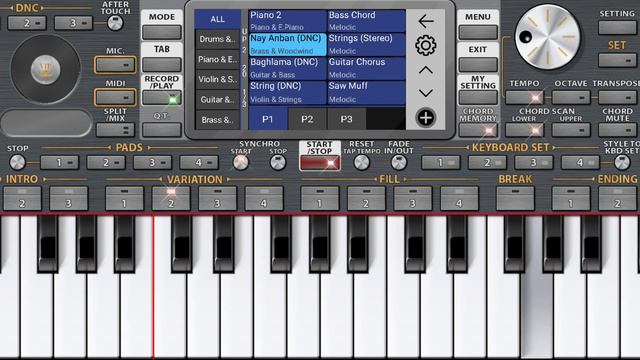Tap the back arrow icon on display
This screenshot has height=360, width=640.
426,21
